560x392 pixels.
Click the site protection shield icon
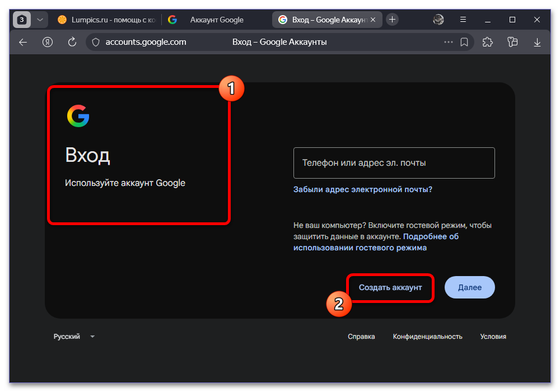[96, 42]
